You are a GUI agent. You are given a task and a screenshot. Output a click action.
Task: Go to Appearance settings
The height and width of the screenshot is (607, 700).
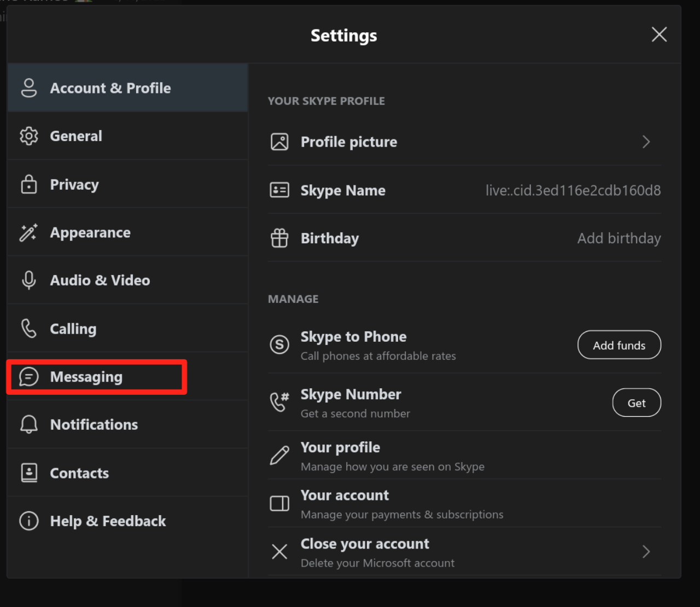[127, 232]
